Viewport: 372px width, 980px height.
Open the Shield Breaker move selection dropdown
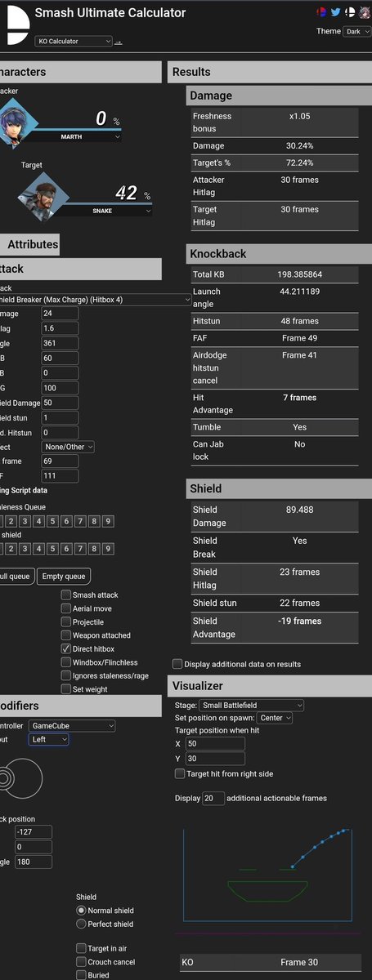coord(95,299)
